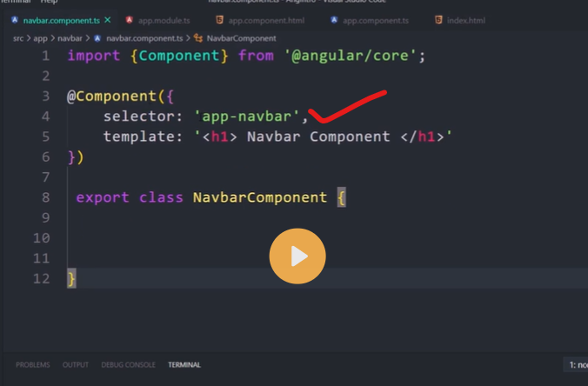This screenshot has width=588, height=386.
Task: Click the src breadcrumb segment
Action: (x=18, y=38)
